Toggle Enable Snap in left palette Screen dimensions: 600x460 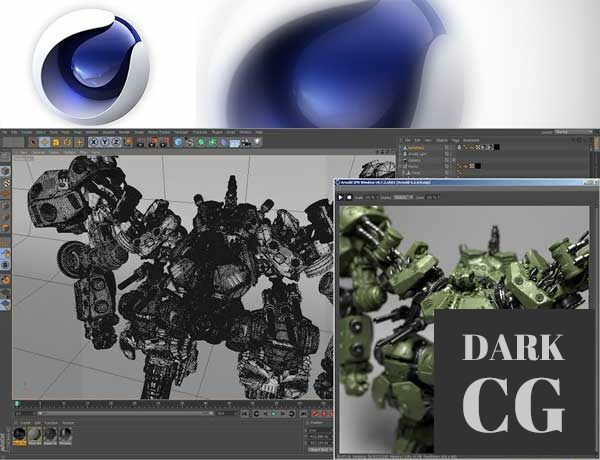[x=5, y=280]
